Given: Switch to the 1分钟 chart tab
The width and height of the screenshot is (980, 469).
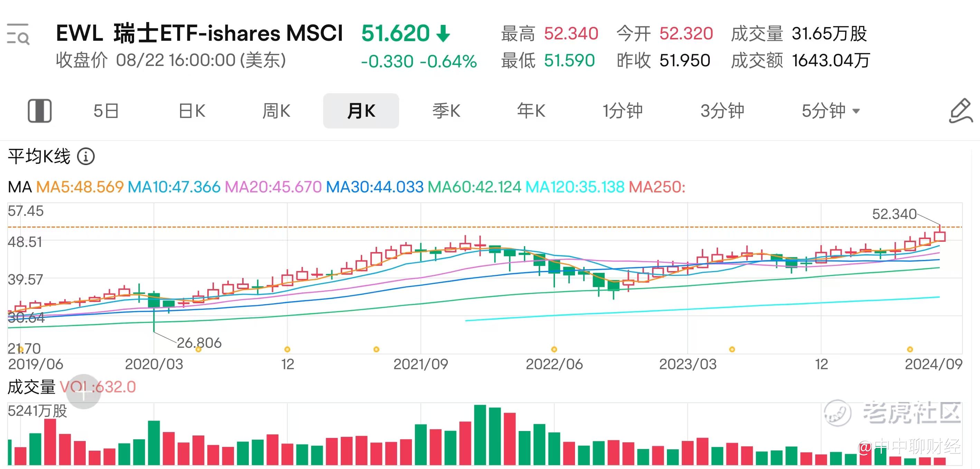Looking at the screenshot, I should [623, 111].
